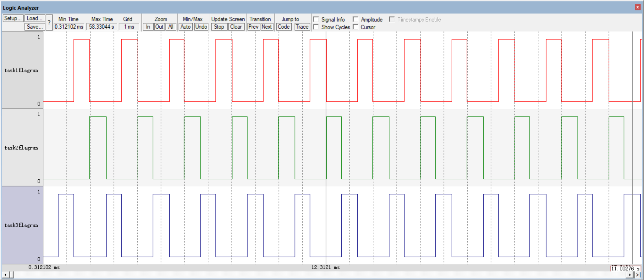Enable the Cursor checkbox
The width and height of the screenshot is (644, 280).
tap(355, 27)
